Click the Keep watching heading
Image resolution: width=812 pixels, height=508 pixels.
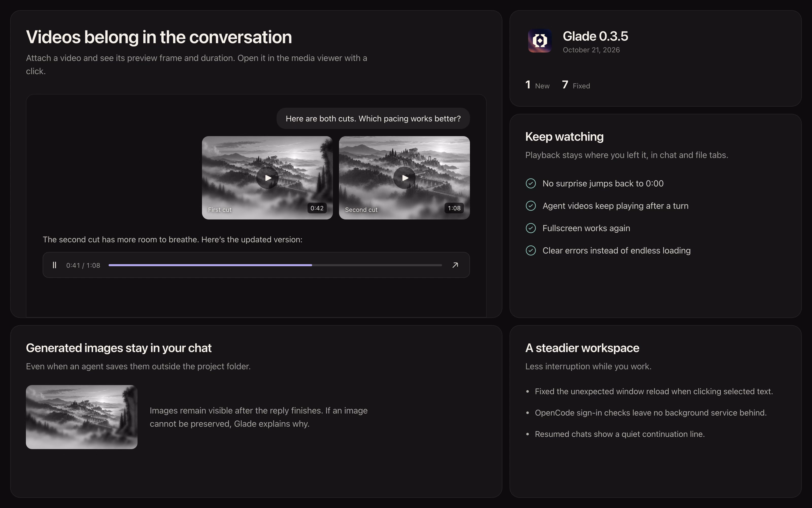[x=564, y=137]
